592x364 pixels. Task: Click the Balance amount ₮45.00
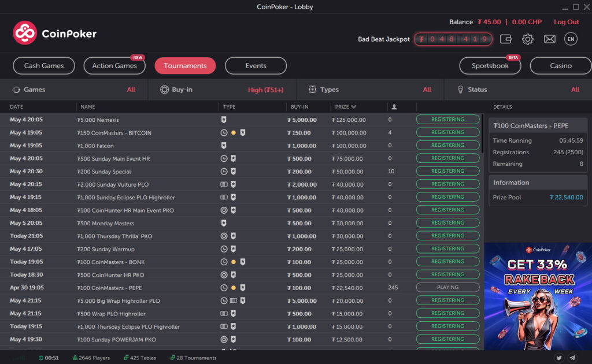point(489,22)
